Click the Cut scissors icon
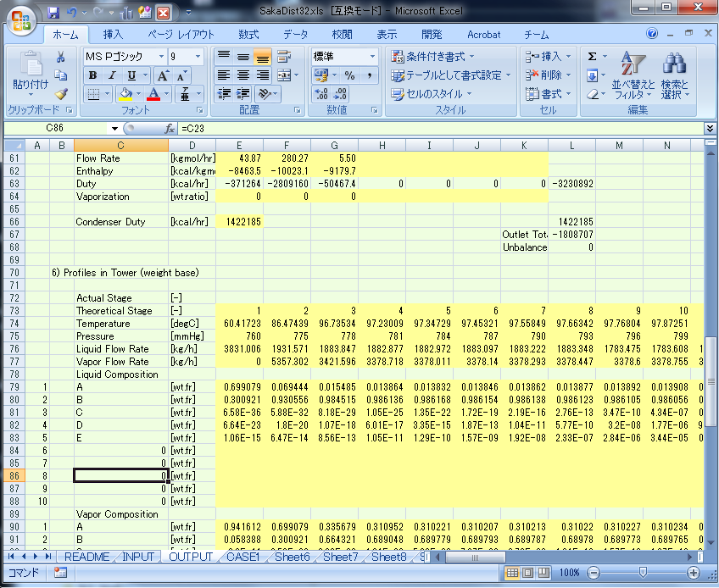Viewport: 719px width, 588px height. [61, 58]
